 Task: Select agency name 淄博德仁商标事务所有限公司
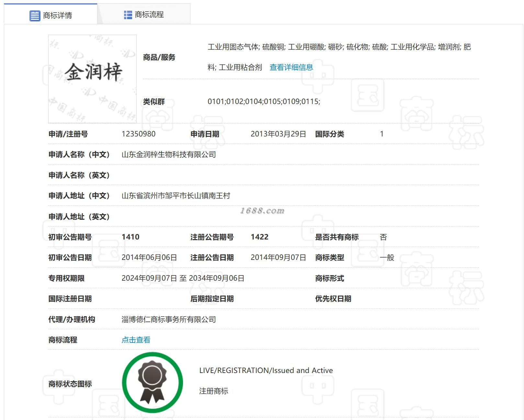pos(169,319)
